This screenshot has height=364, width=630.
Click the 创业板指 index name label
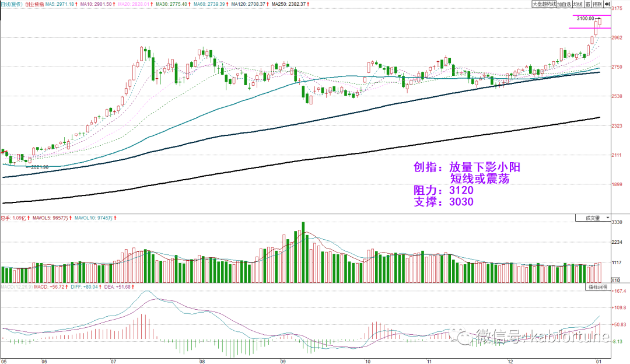click(34, 4)
